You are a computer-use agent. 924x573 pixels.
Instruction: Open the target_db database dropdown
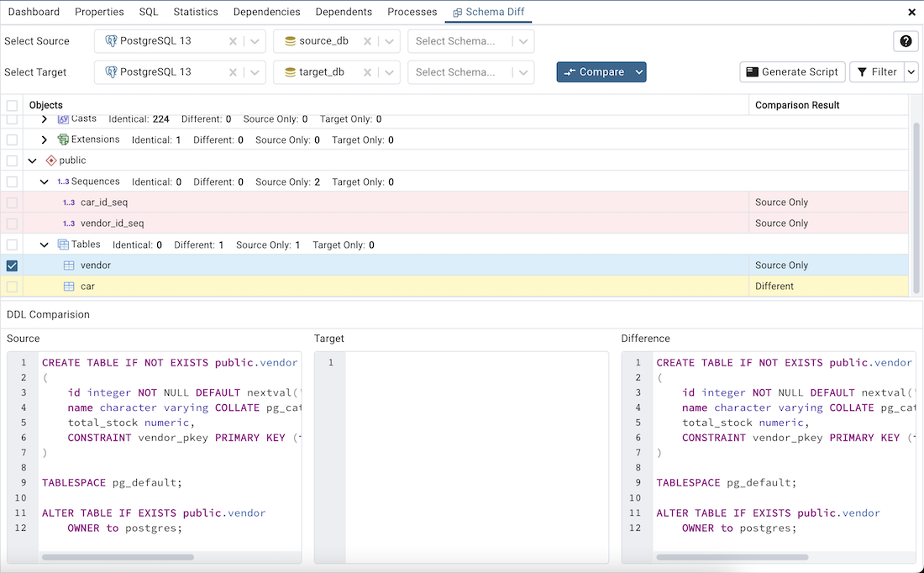[x=388, y=71]
